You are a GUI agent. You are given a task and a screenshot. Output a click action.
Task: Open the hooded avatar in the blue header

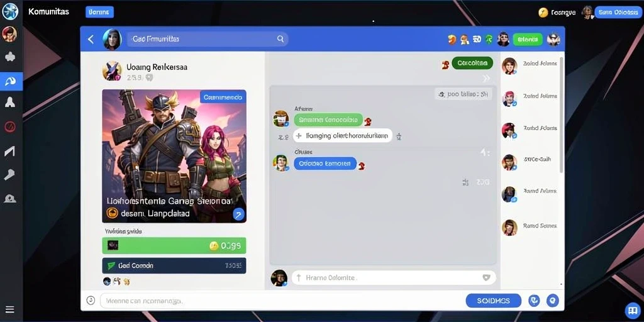point(112,39)
